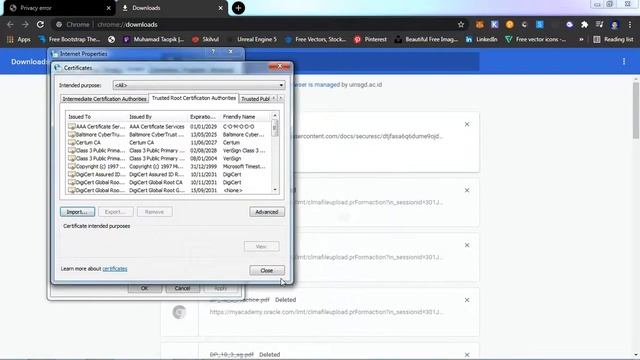Open the myacademy.oracle.com download link
Screen dimensions: 640x360
326,312
